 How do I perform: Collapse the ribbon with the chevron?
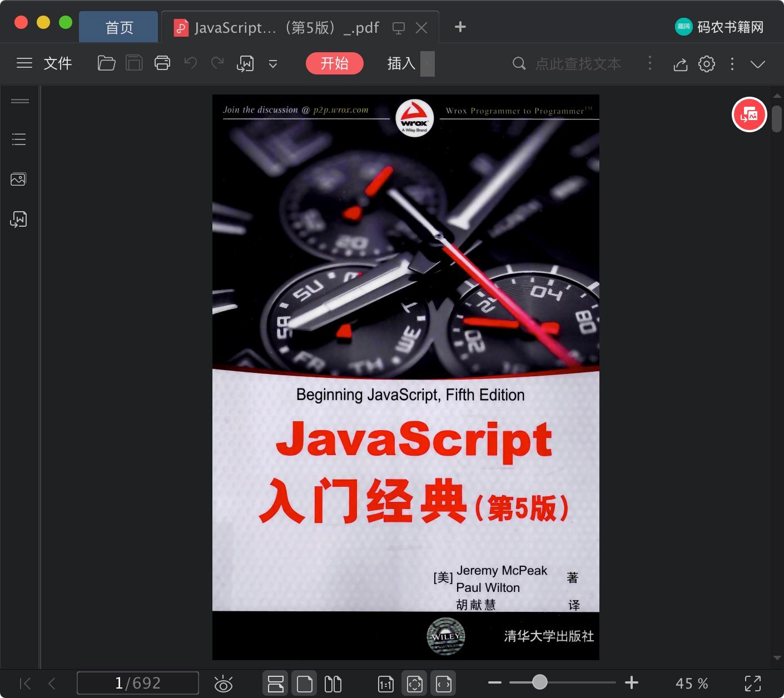[x=758, y=64]
